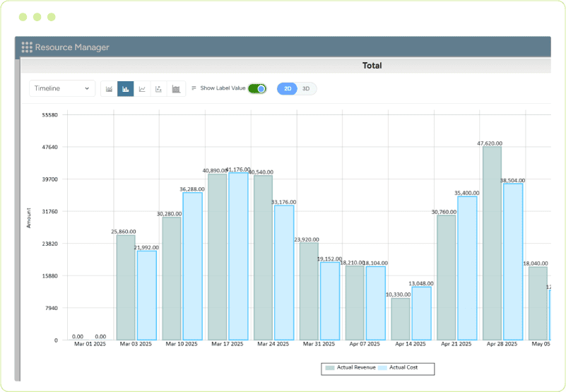Image resolution: width=566 pixels, height=392 pixels.
Task: Click the Mar 10 2025 cost bar
Action: coord(193,266)
